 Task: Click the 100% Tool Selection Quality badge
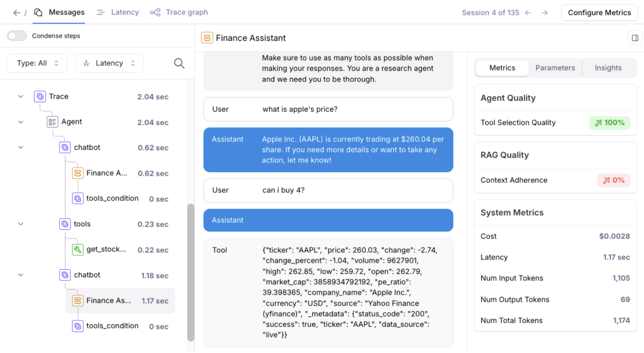pos(610,123)
